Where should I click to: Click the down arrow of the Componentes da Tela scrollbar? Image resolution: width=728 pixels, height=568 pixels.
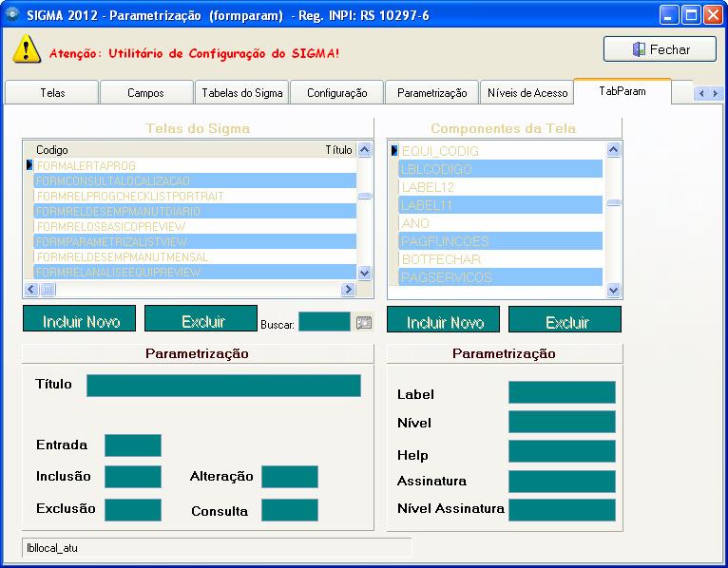613,291
